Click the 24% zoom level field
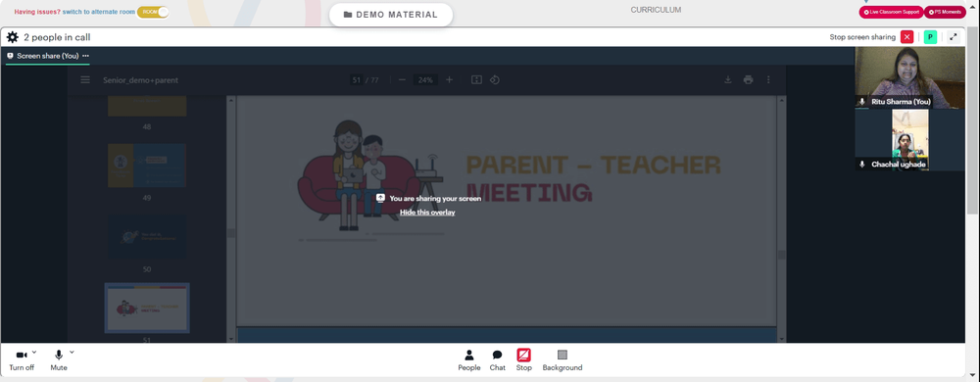Viewport: 980px width, 382px height. pos(425,80)
